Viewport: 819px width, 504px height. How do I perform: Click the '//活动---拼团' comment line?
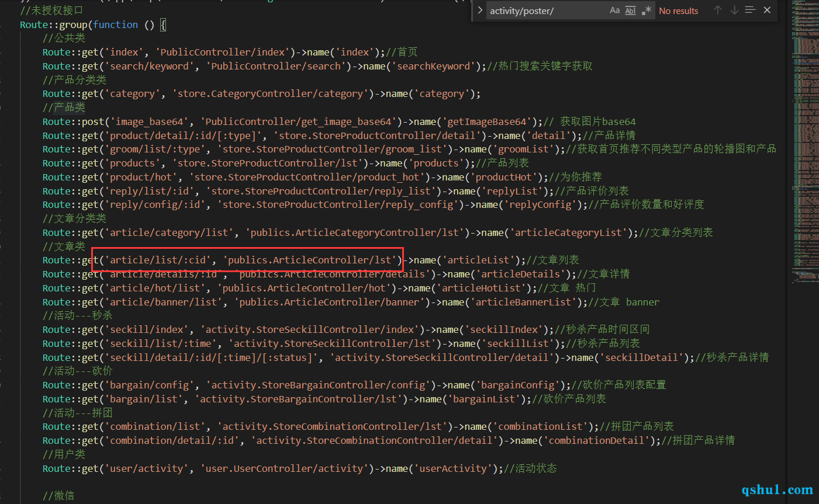(77, 413)
